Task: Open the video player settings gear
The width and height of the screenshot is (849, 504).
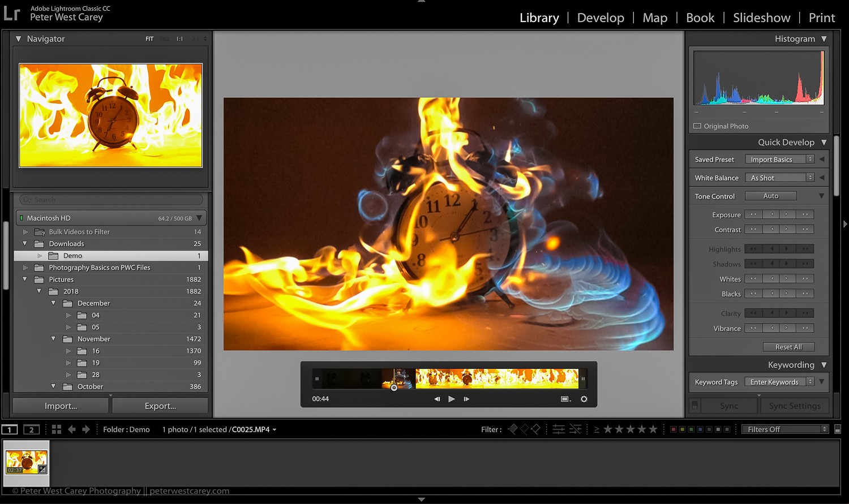Action: (584, 399)
